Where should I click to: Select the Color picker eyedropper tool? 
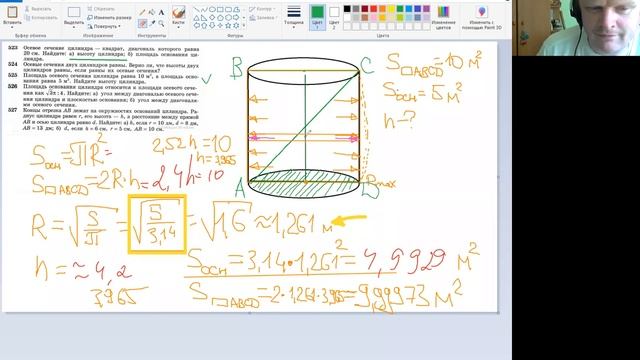[x=152, y=24]
